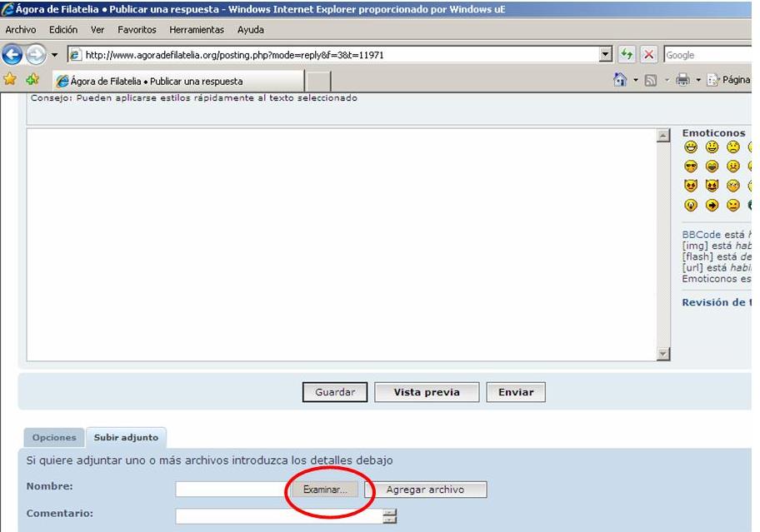Click the Print icon in toolbar

tap(682, 80)
